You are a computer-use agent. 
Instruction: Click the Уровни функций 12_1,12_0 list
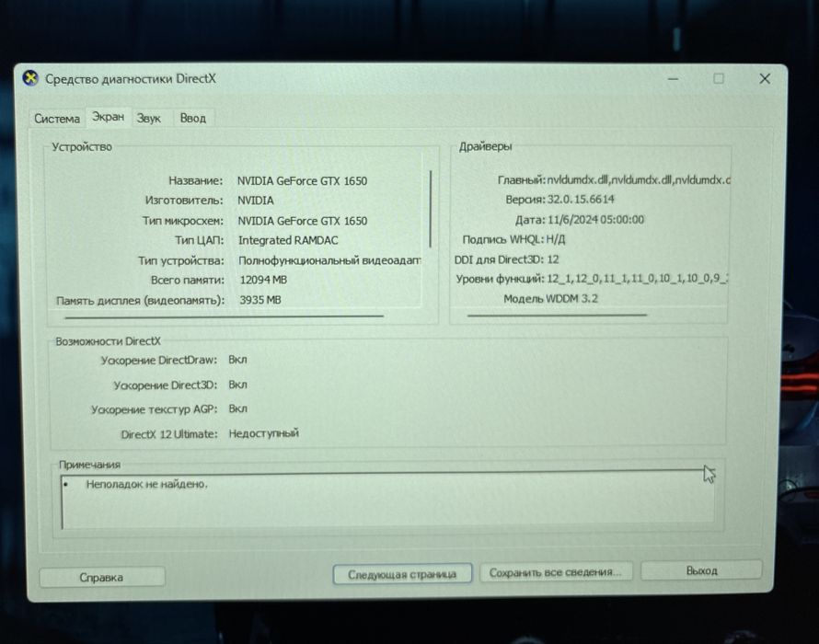637,279
